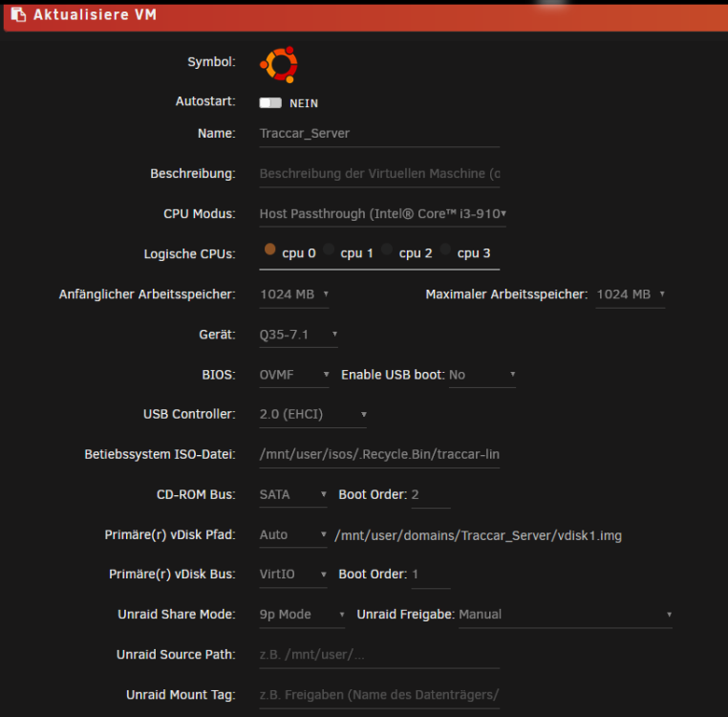This screenshot has width=728, height=717.
Task: Open the Enable USB boot dropdown
Action: point(482,375)
